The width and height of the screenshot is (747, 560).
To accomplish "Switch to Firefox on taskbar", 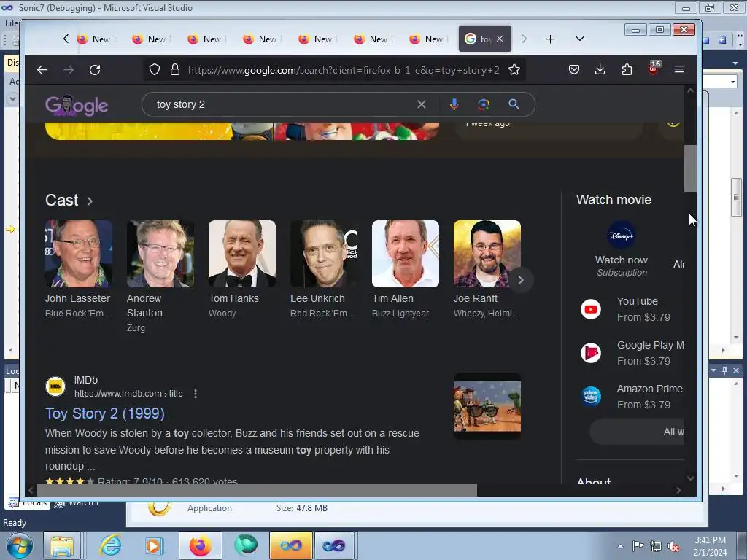I will 200,545.
